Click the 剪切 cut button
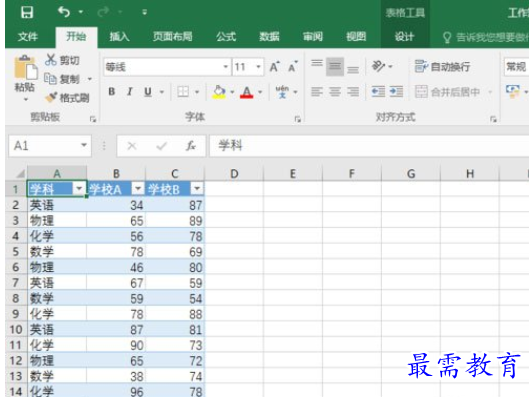529x397 pixels. point(63,60)
